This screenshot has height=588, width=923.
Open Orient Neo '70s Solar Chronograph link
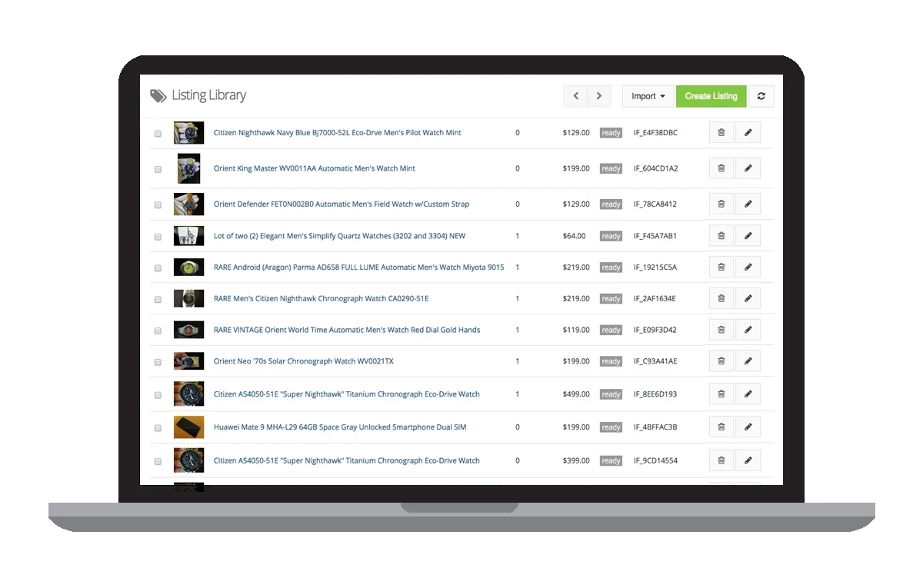[x=304, y=361]
